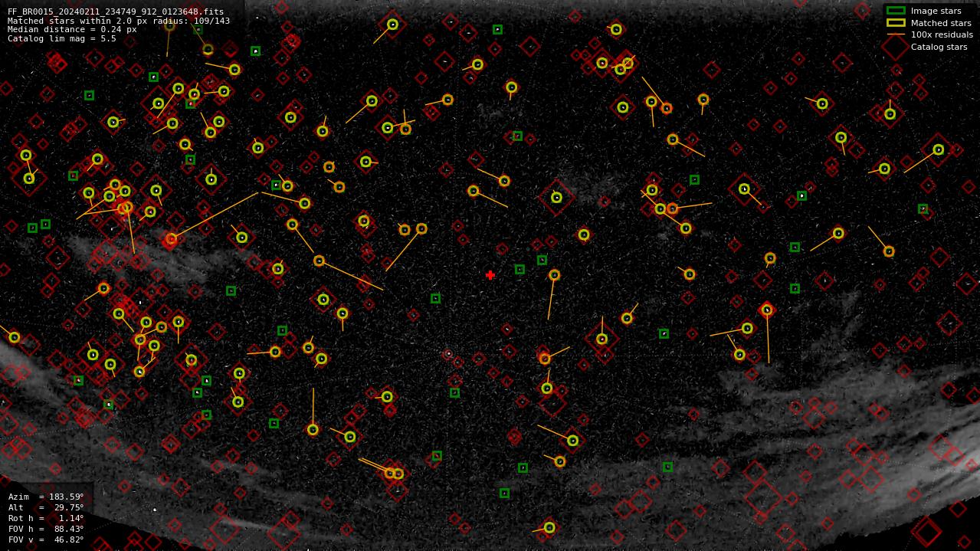The image size is (980, 551).
Task: Click the red diamond Catalog stars legend icon
Action: (x=896, y=47)
